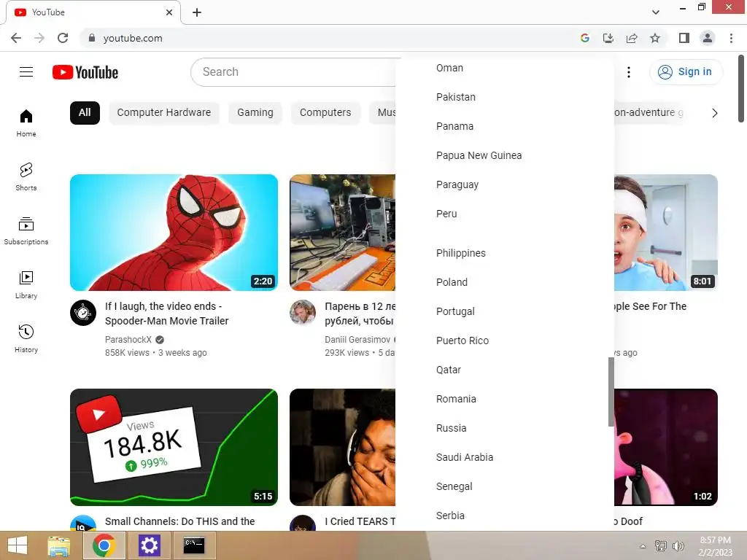Open Library in the sidebar
This screenshot has width=747, height=560.
(26, 285)
